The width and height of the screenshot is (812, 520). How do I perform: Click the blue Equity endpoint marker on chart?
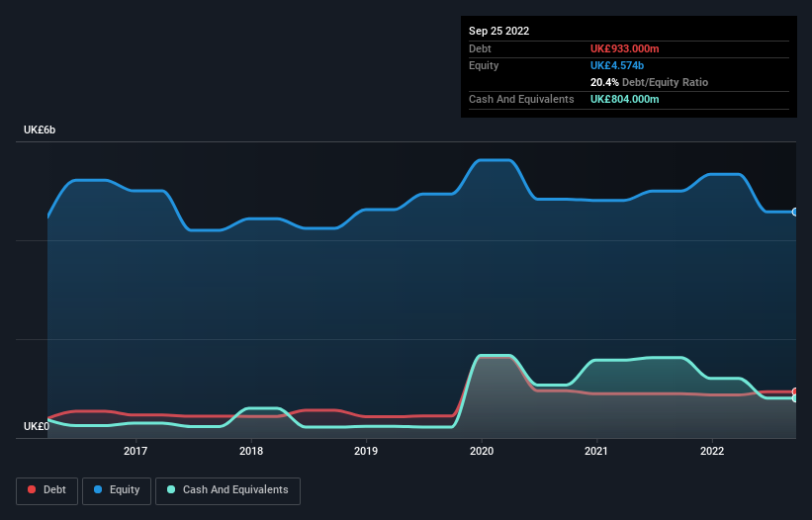[795, 213]
